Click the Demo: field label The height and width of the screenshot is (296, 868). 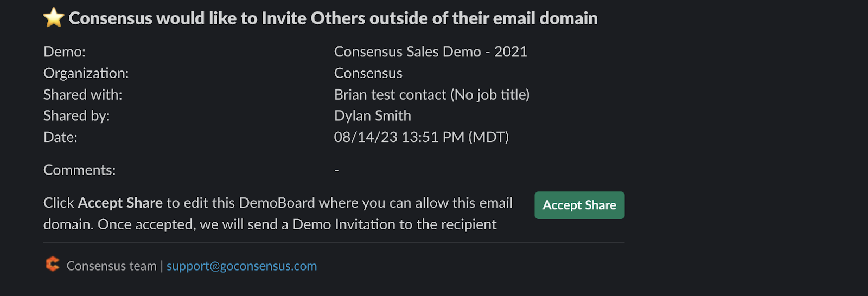(x=65, y=52)
